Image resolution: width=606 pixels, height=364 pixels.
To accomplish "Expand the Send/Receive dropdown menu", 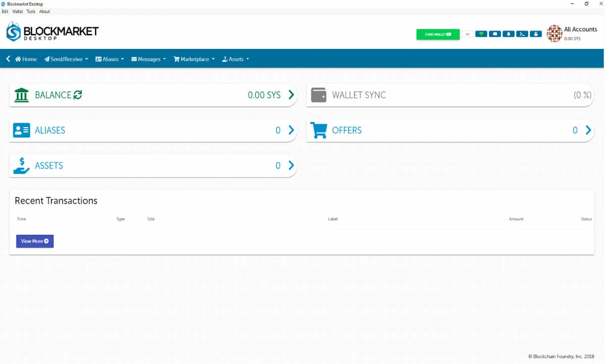I will 66,59.
